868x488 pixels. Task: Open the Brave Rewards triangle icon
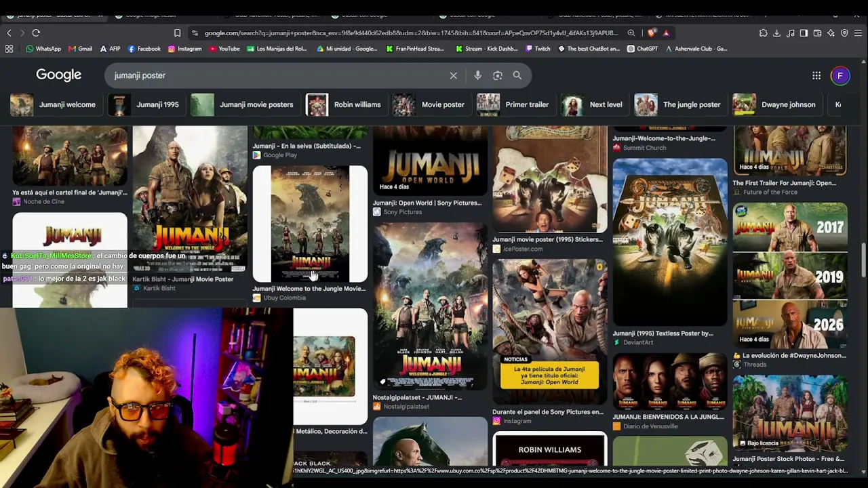667,33
